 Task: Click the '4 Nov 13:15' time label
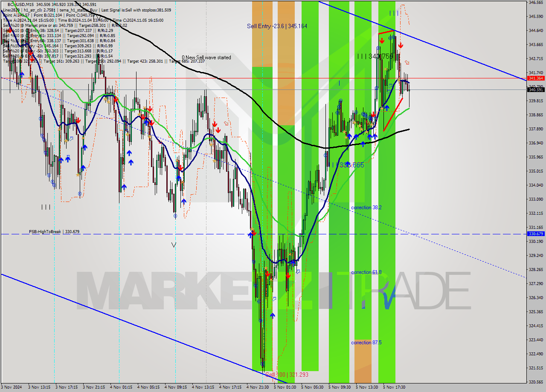pyautogui.click(x=203, y=388)
